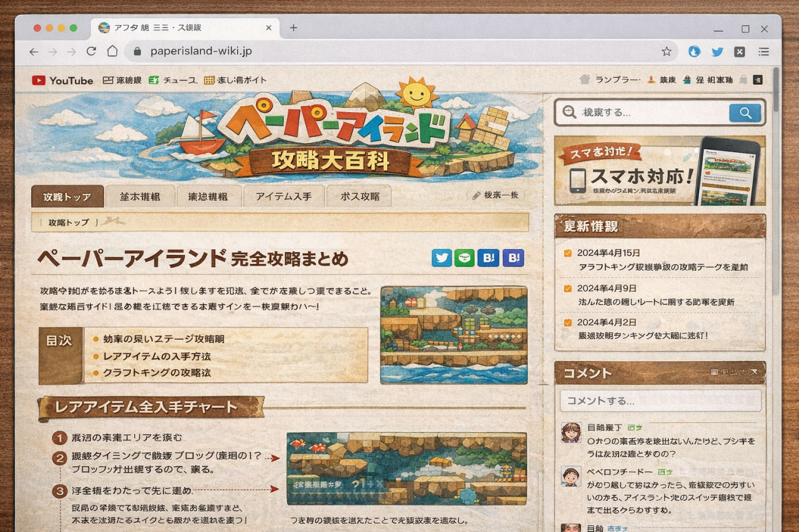The image size is (799, 532).
Task: Bookmark this page with the star icon
Action: click(667, 51)
